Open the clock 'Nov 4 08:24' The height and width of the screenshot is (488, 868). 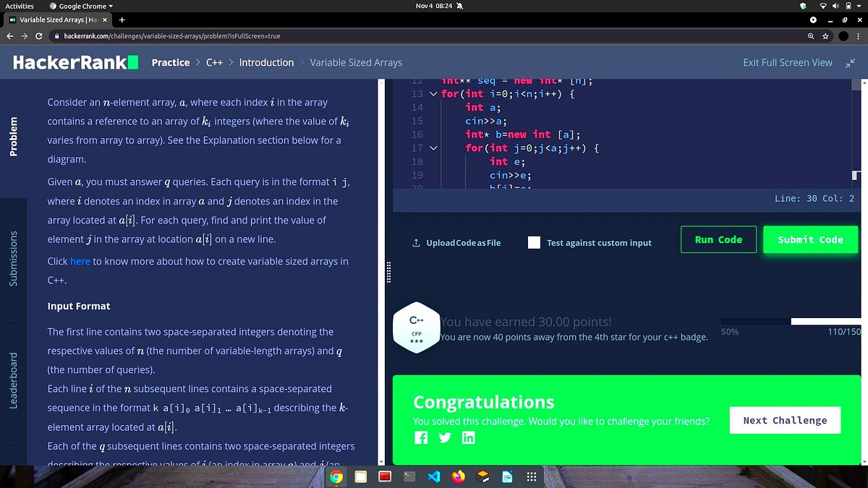434,6
